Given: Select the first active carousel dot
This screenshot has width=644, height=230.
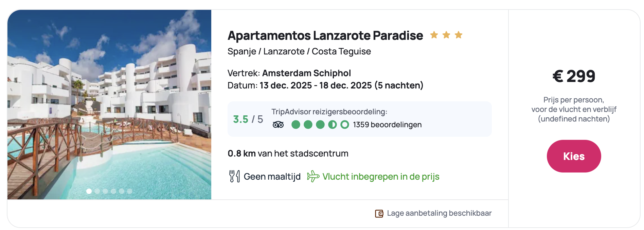Looking at the screenshot, I should pyautogui.click(x=89, y=191).
